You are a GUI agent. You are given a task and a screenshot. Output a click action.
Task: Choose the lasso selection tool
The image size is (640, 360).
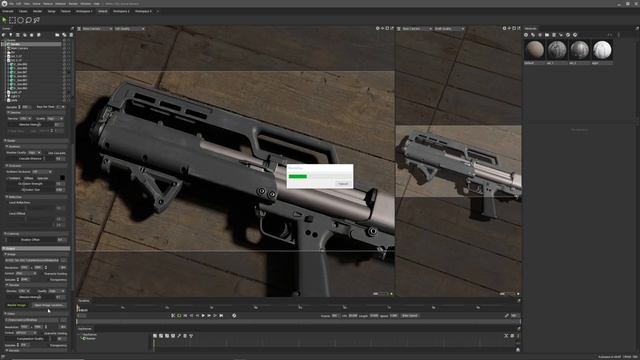pos(29,20)
